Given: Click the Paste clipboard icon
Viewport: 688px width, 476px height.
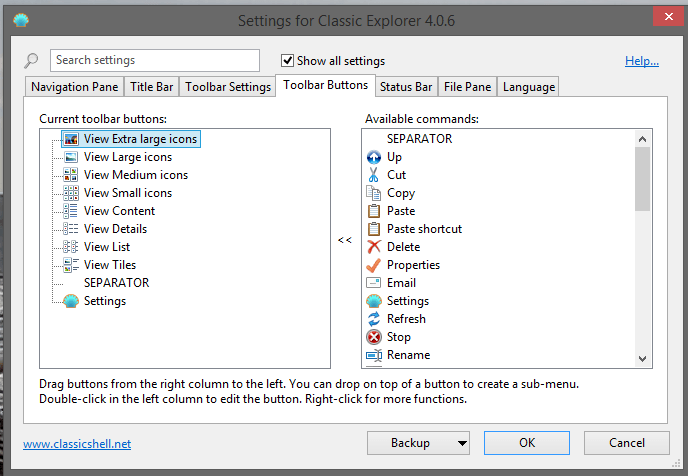Looking at the screenshot, I should click(x=374, y=211).
